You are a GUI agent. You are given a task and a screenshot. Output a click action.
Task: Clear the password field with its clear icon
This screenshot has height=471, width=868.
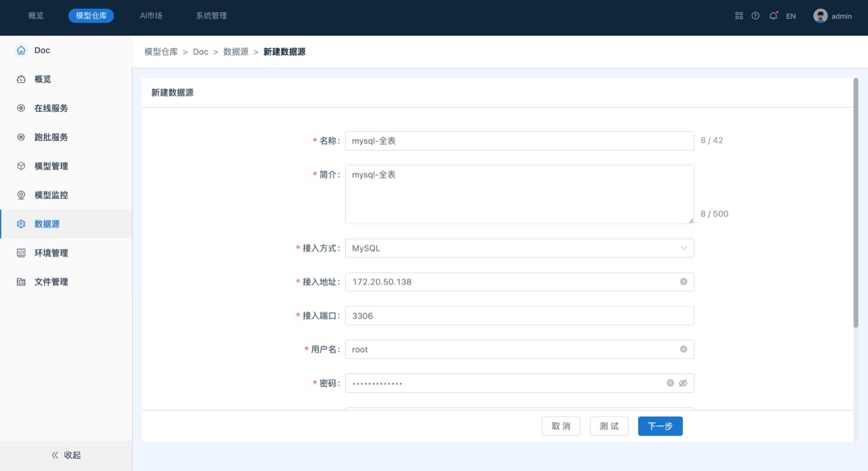click(670, 383)
